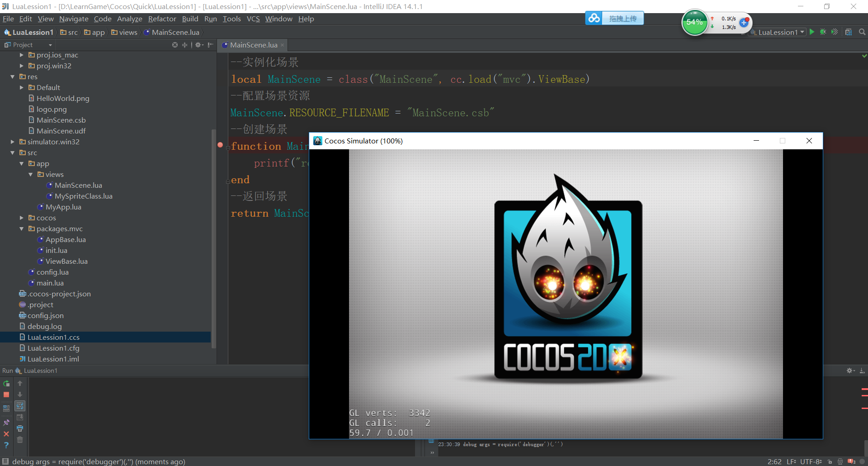Open Project panel gear settings

pyautogui.click(x=199, y=45)
